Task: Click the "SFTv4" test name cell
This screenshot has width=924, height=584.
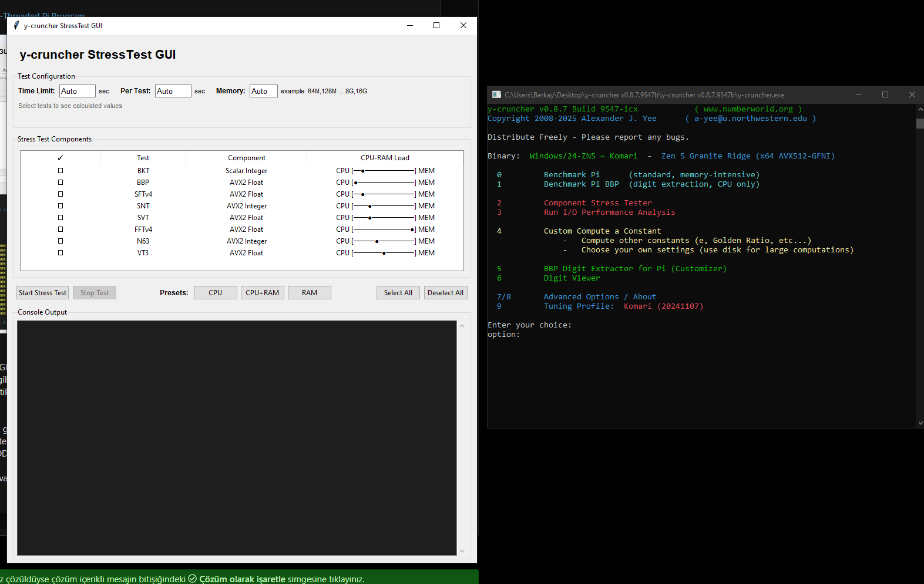Action: (143, 194)
